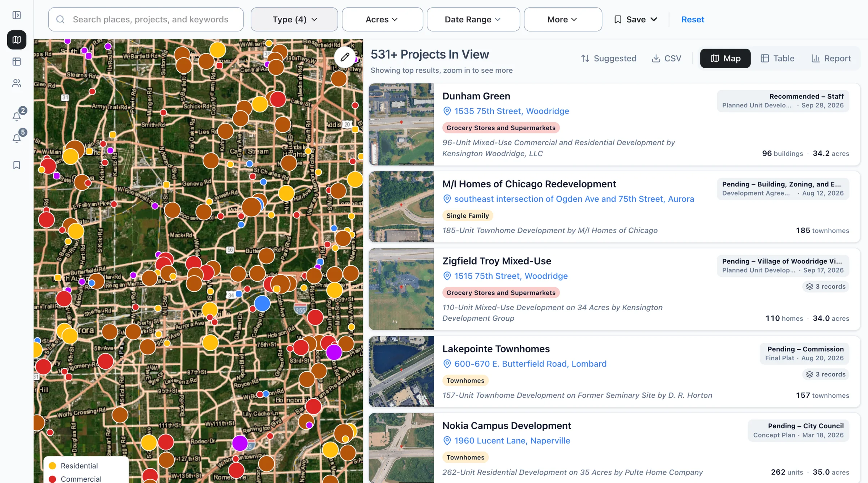Viewport: 868px width, 483px height.
Task: Open the Save dropdown
Action: coord(636,20)
